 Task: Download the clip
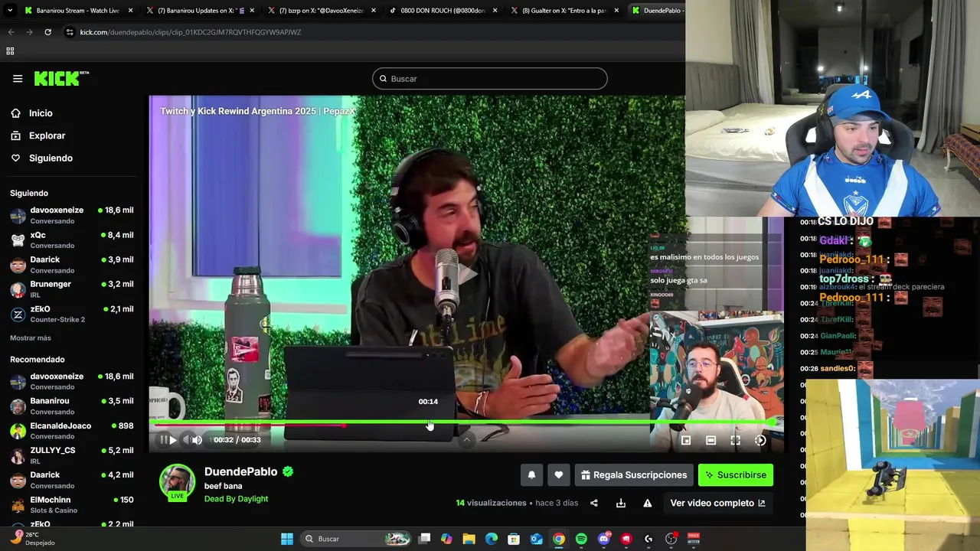pyautogui.click(x=621, y=503)
